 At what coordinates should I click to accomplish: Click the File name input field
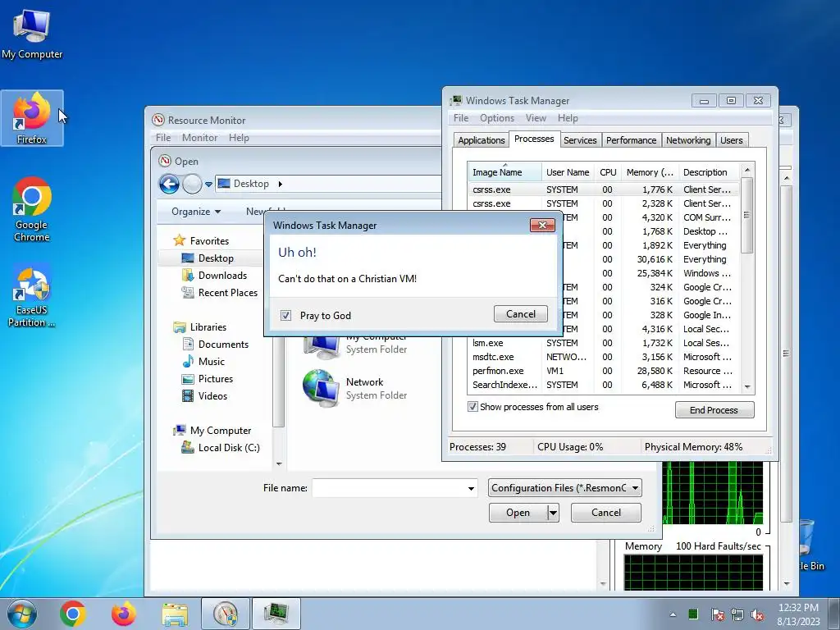[389, 488]
